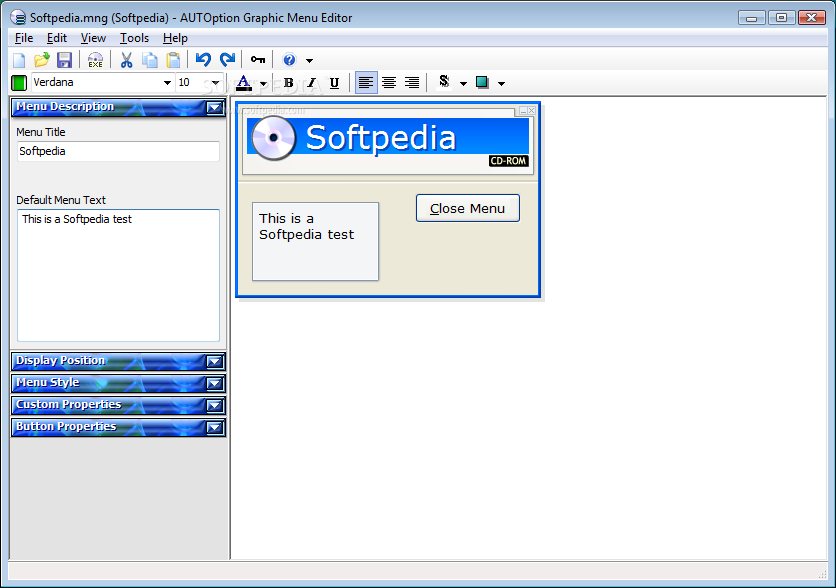
Task: Center align text
Action: [x=389, y=83]
